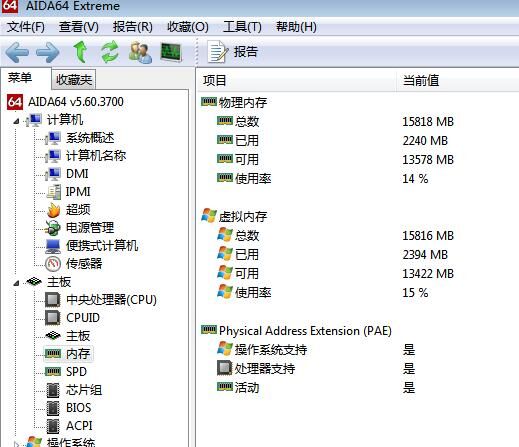Viewport: 519px width, 447px height.
Task: Select IPMI in the tree
Action: 78,192
